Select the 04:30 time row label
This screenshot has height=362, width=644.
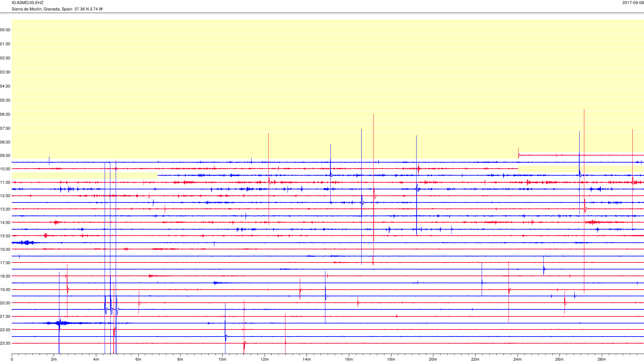(5, 86)
